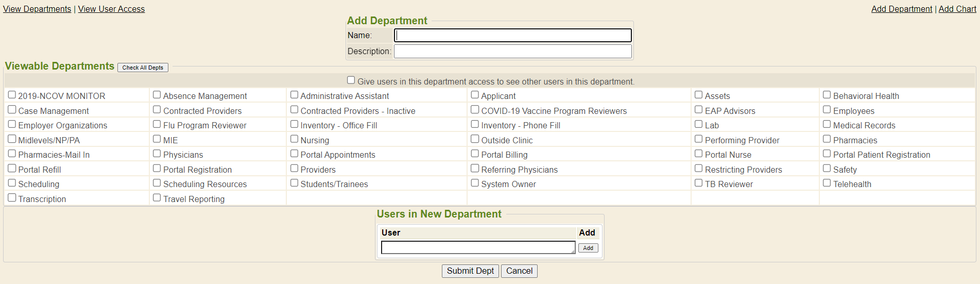This screenshot has width=980, height=284.
Task: Click into the Description text field
Action: click(x=512, y=51)
